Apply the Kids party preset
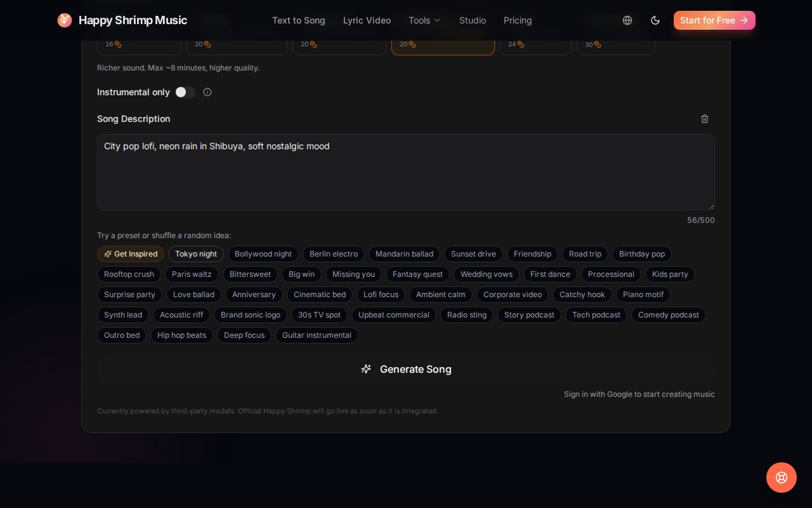This screenshot has height=508, width=812. (670, 274)
